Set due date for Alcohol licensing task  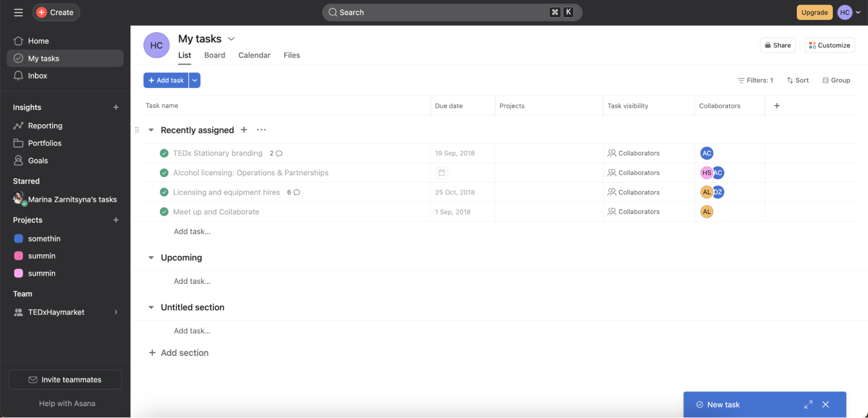click(442, 173)
